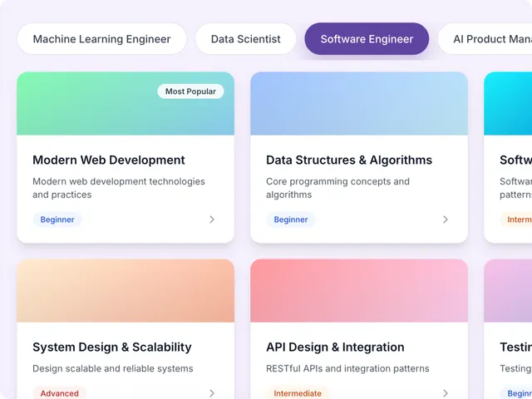Select the Software Engineer tab
Screen dimensions: 532x399
[x=367, y=39]
